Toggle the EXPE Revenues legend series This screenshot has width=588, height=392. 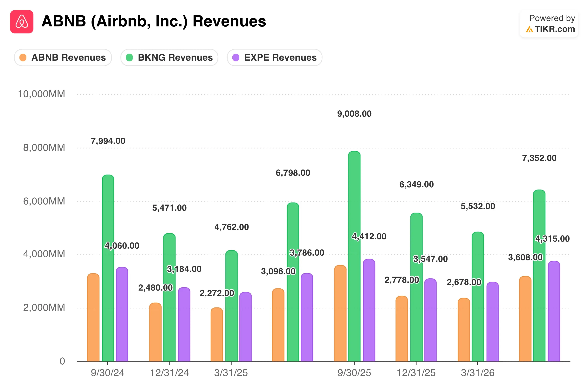[x=275, y=58]
